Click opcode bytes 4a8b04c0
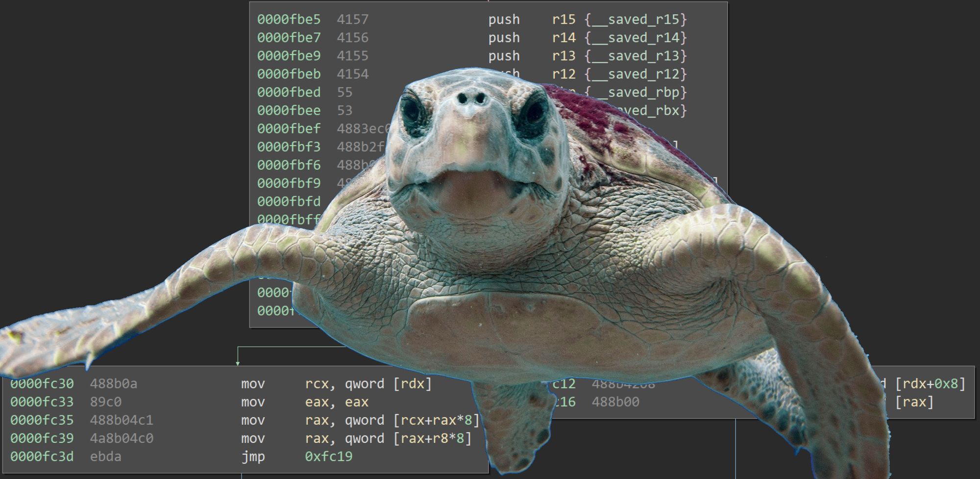 122,438
